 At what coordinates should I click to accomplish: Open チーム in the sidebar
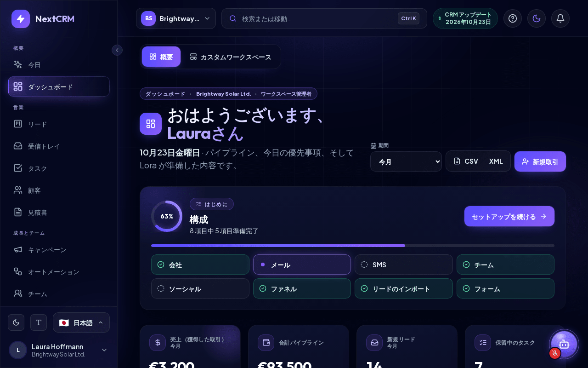(x=59, y=293)
